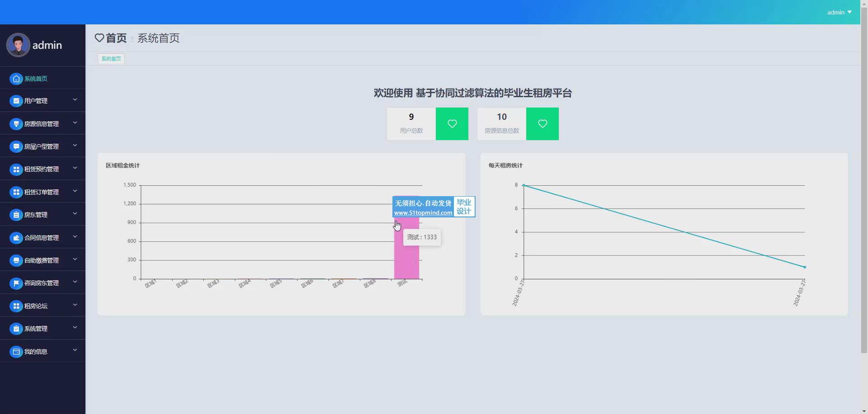Image resolution: width=868 pixels, height=414 pixels.
Task: Click the 我的信息 sidebar icon
Action: click(x=16, y=352)
